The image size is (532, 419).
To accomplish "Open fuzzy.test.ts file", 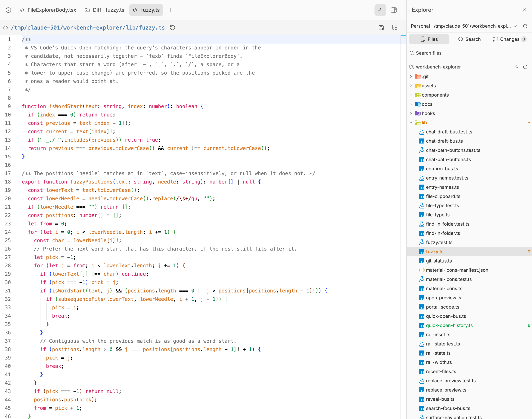I will pyautogui.click(x=469, y=242).
